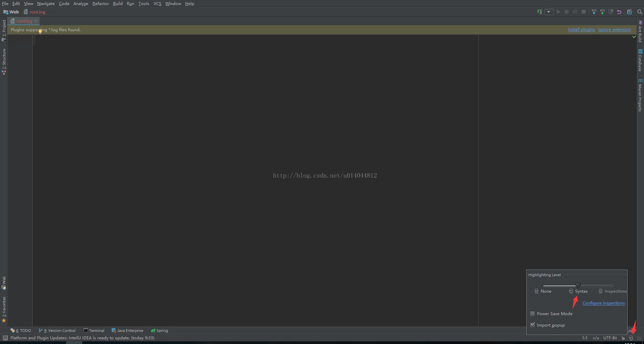644x344 pixels.
Task: Toggle the read-only lock icon
Action: click(x=623, y=338)
